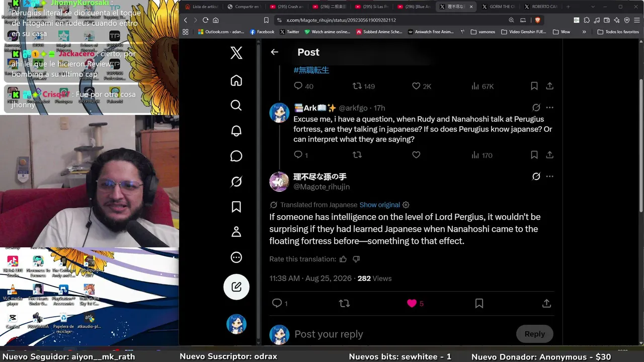Rate the translation thumbs down

(356, 259)
